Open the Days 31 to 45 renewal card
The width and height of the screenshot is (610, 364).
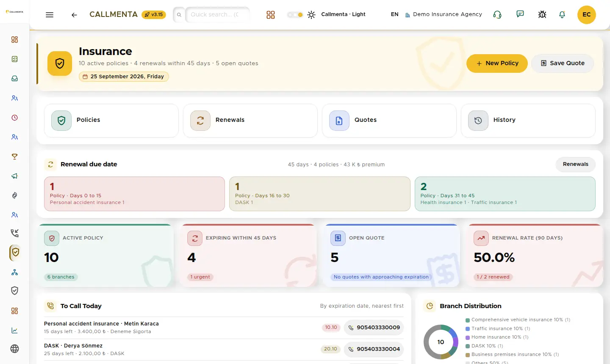point(505,194)
